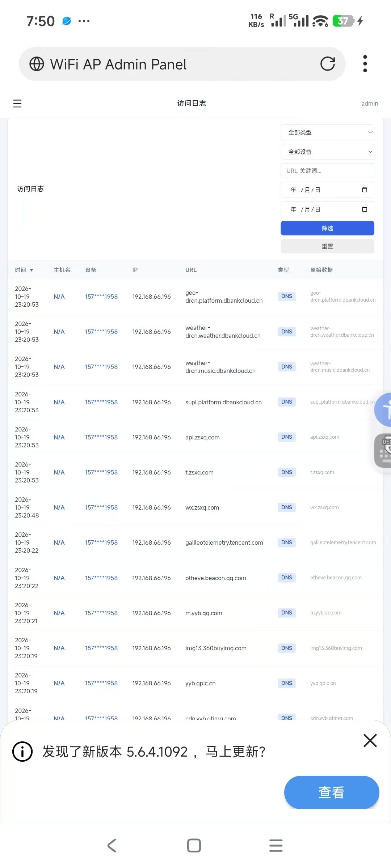Click IP 192.168.66.196 in weather-drcn.music row
Viewport: 391px width, 868px height.
tap(151, 367)
